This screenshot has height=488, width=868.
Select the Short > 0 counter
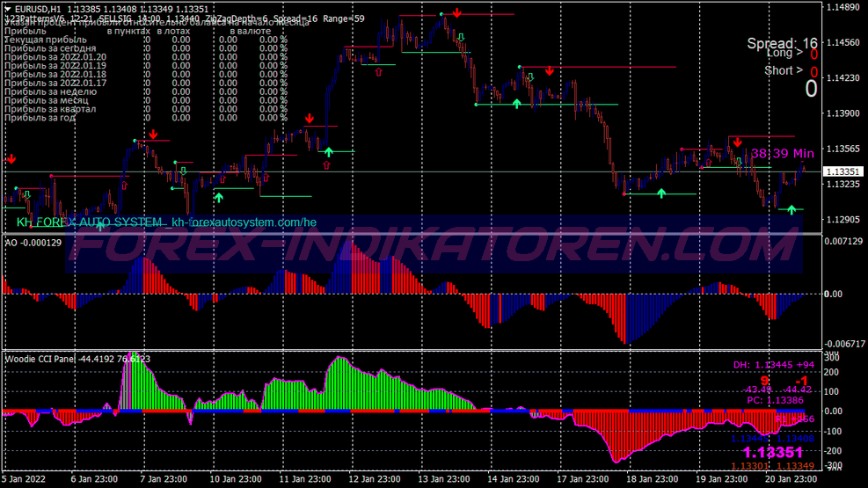(x=791, y=71)
